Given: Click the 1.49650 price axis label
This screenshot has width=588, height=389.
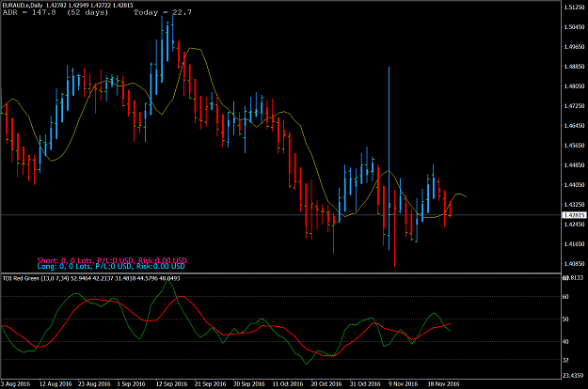Looking at the screenshot, I should click(x=574, y=47).
